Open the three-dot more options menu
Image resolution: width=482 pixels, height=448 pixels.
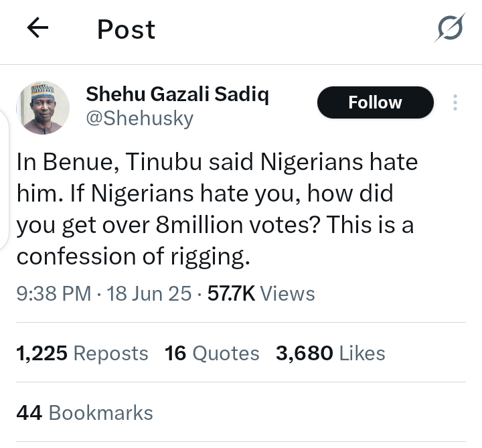pos(455,102)
